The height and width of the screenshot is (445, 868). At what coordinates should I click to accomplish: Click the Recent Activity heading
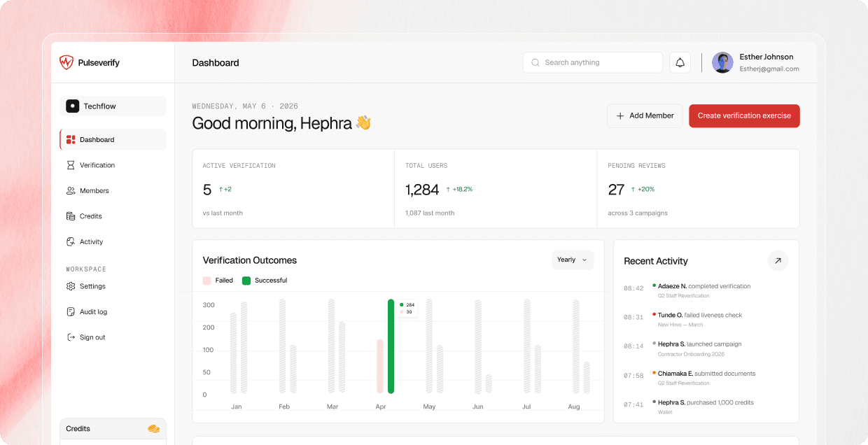coord(656,261)
